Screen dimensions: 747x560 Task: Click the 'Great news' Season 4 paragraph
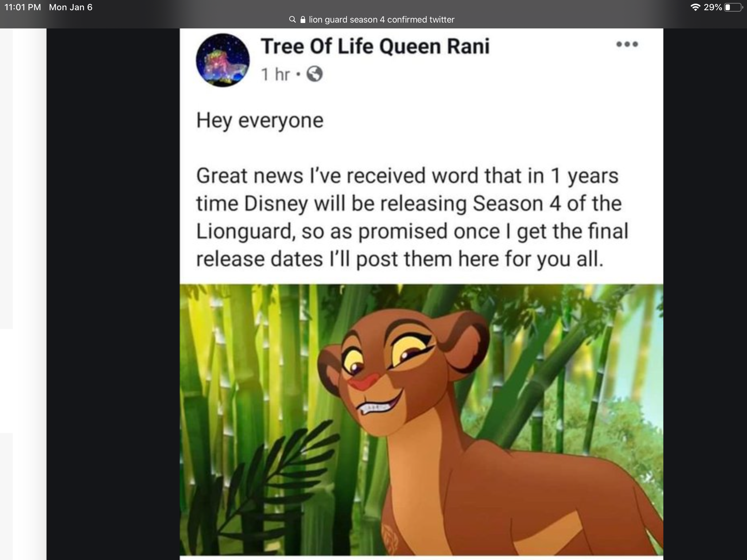pyautogui.click(x=412, y=217)
